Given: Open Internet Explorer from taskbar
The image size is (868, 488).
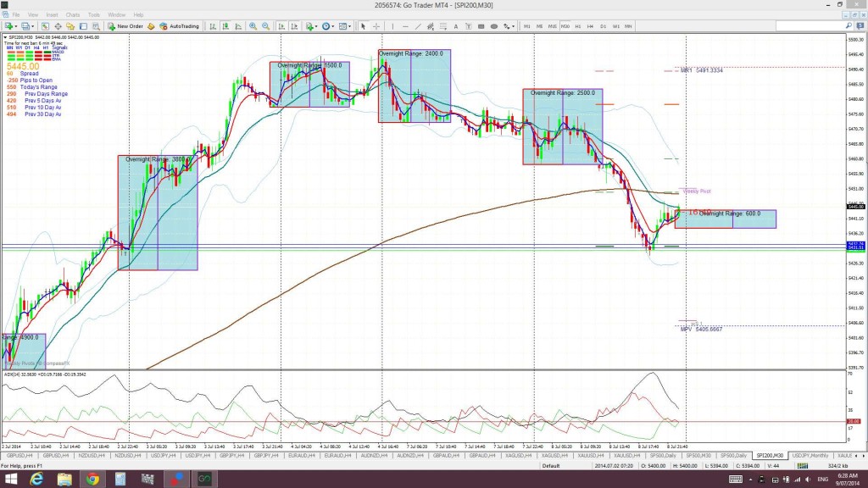Looking at the screenshot, I should tap(36, 479).
